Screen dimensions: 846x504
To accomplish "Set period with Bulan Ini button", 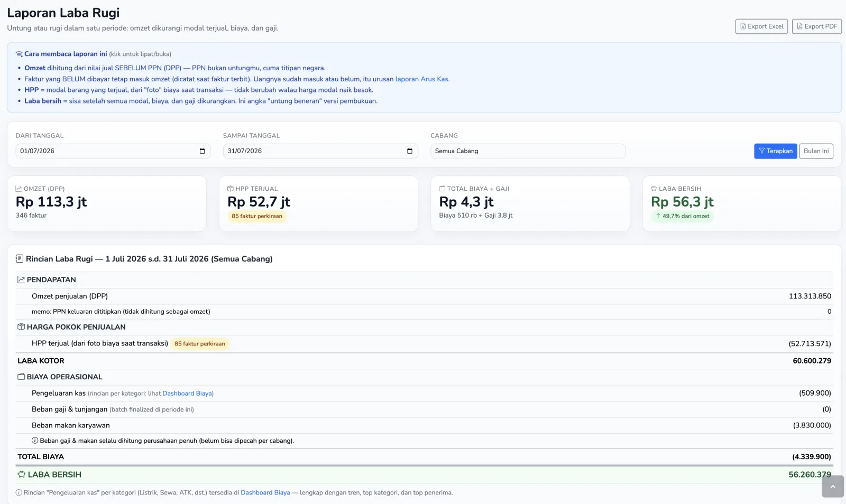I will (816, 151).
